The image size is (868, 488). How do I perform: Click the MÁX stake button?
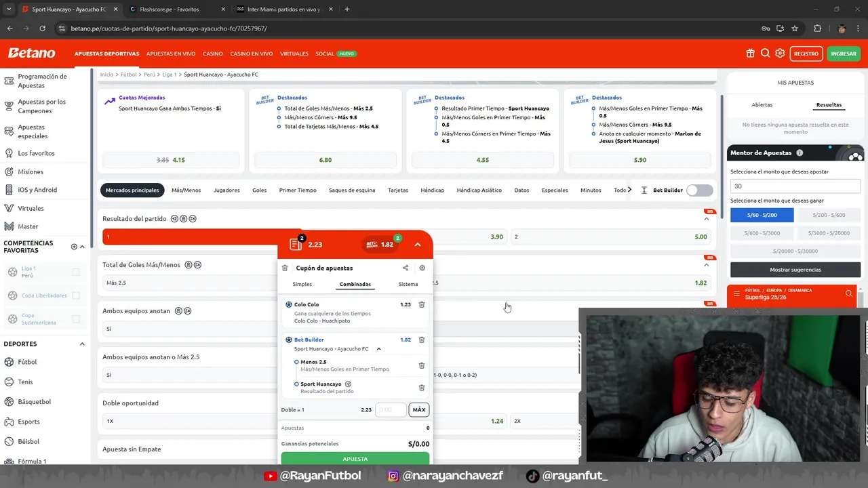[419, 409]
